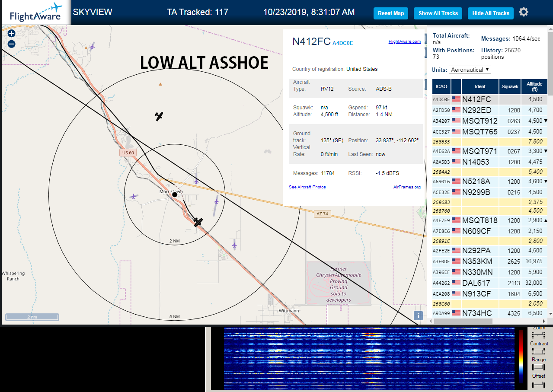Open map info attribution button
The width and height of the screenshot is (553, 392).
click(418, 316)
